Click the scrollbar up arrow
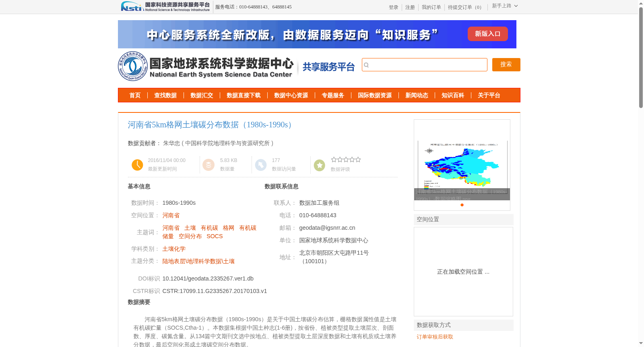The image size is (644, 347). (x=641, y=3)
